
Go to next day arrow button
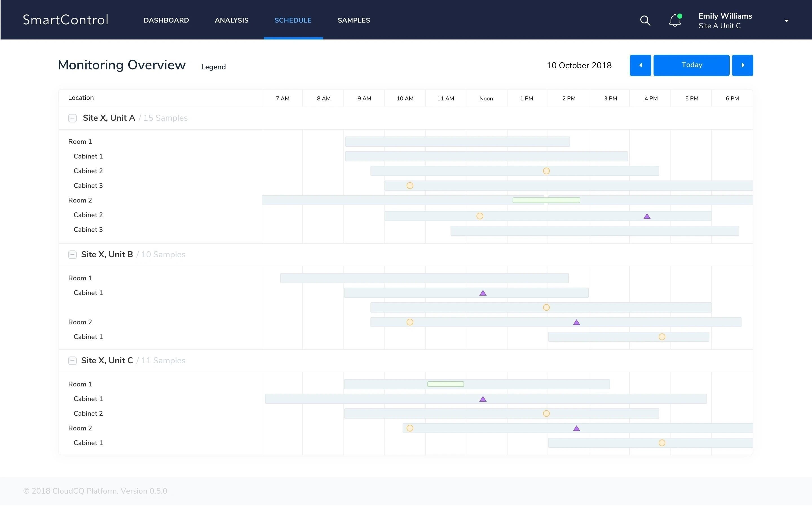(x=742, y=65)
